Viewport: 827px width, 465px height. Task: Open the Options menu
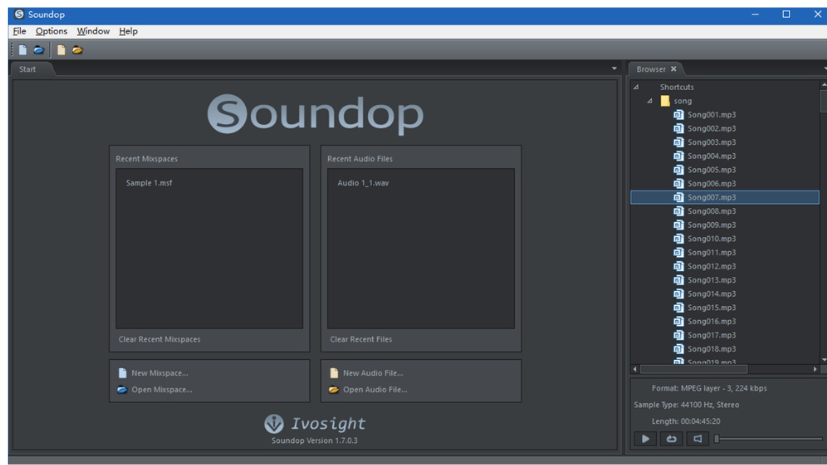pyautogui.click(x=52, y=31)
